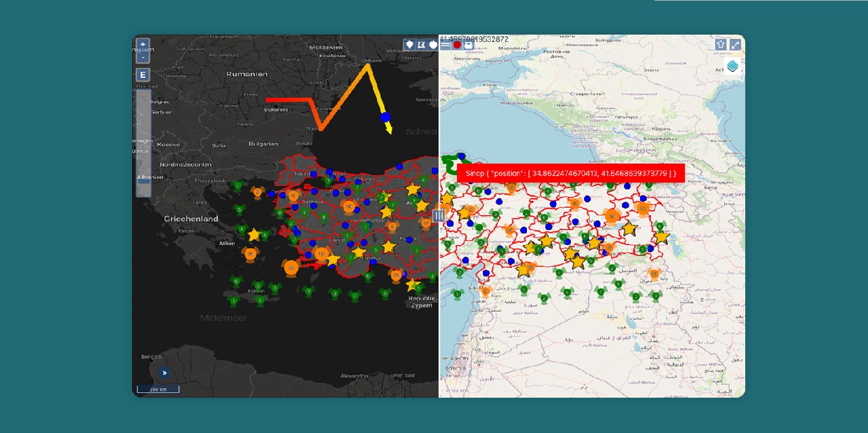
Task: Open the layer switcher stack icon
Action: point(732,67)
